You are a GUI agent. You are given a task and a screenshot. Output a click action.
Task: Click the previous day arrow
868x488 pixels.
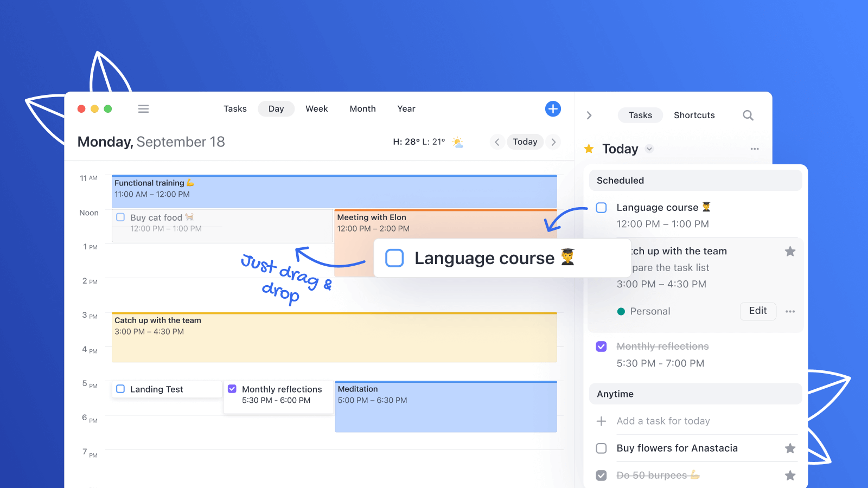coord(497,142)
